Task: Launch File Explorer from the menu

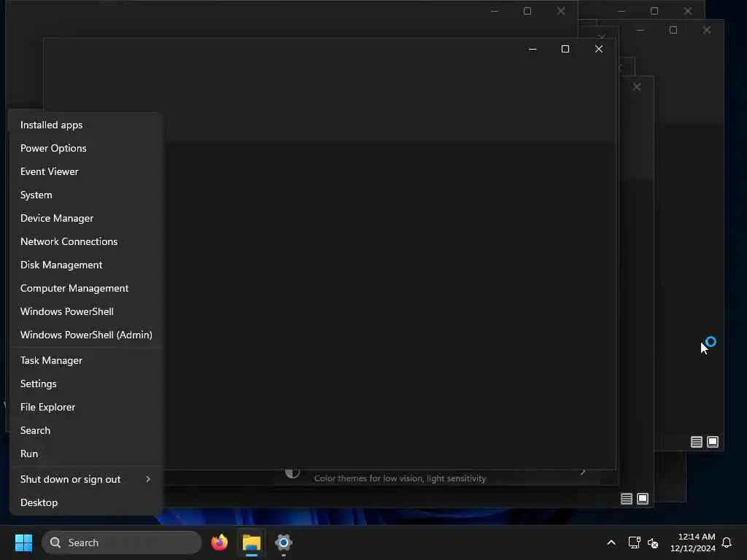Action: [x=86, y=407]
